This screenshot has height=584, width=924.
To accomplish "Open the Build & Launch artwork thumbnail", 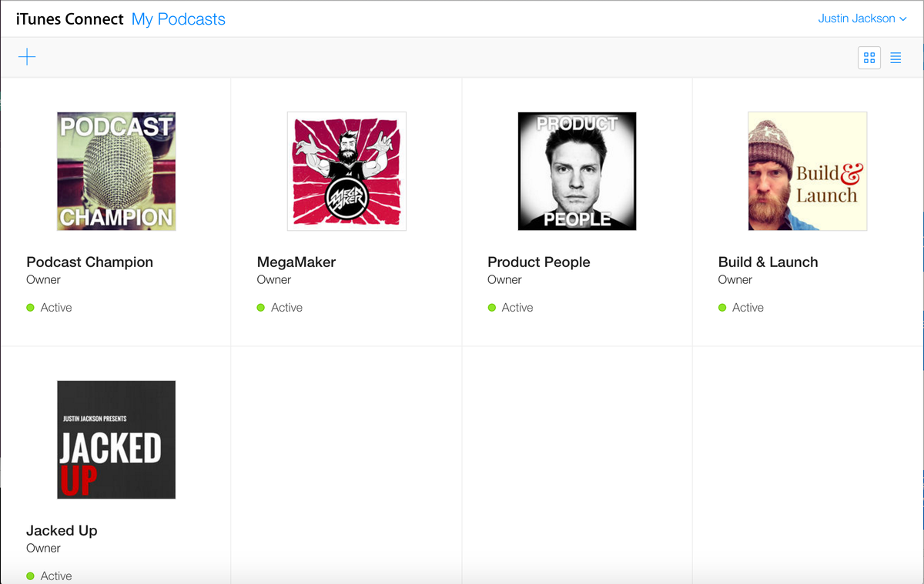I will click(x=807, y=171).
